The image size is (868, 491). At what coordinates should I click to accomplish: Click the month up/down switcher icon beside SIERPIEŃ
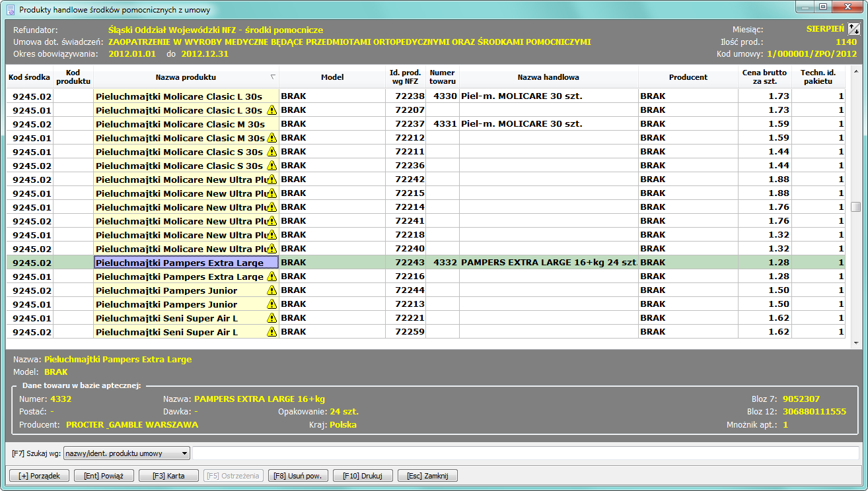tap(854, 28)
